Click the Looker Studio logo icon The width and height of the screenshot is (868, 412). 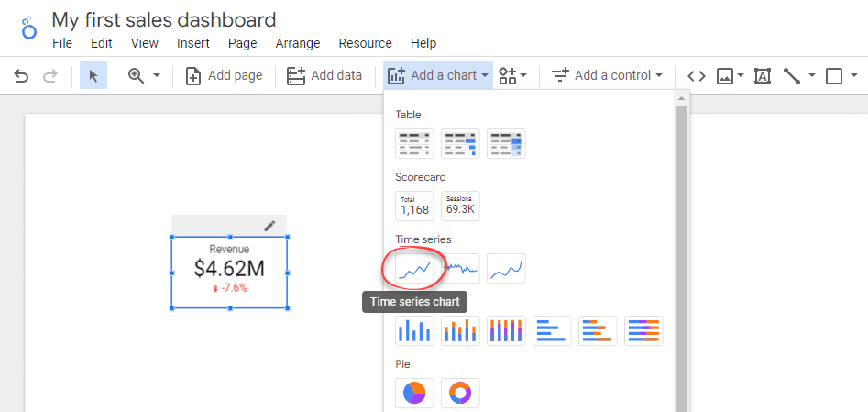(27, 28)
